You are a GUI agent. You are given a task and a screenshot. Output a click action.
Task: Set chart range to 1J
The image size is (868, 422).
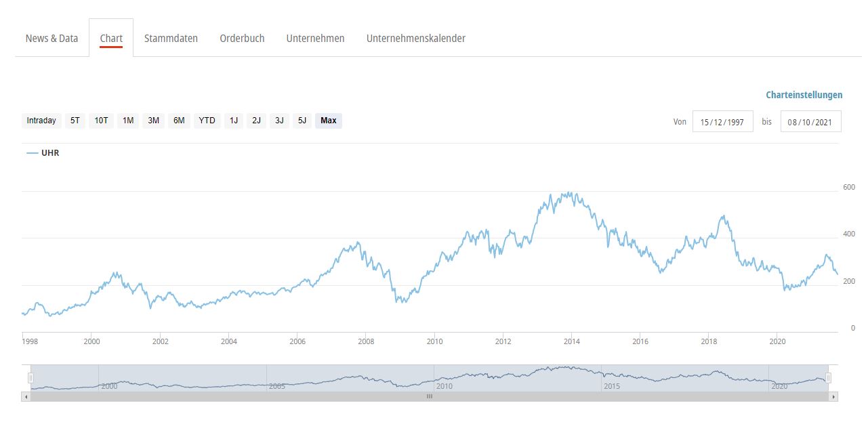234,121
